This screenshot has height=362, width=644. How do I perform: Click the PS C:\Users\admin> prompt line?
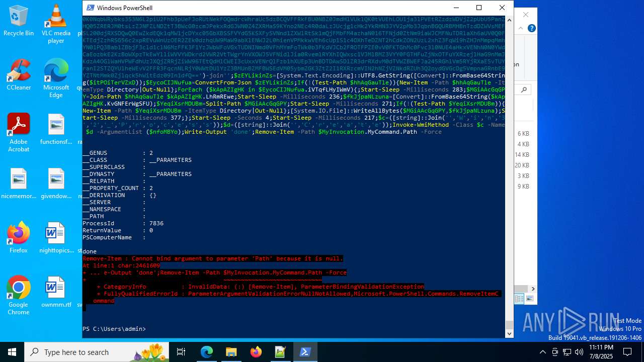coord(114,329)
